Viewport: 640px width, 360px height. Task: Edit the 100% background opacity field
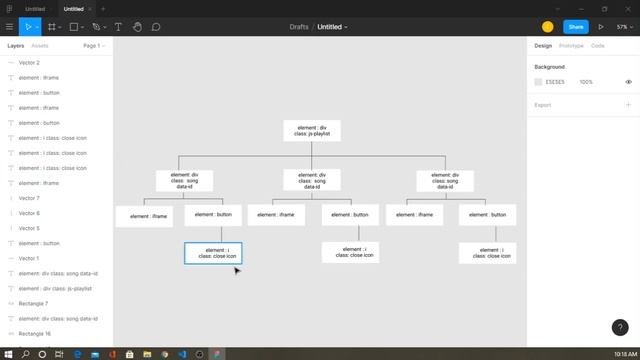pos(586,82)
